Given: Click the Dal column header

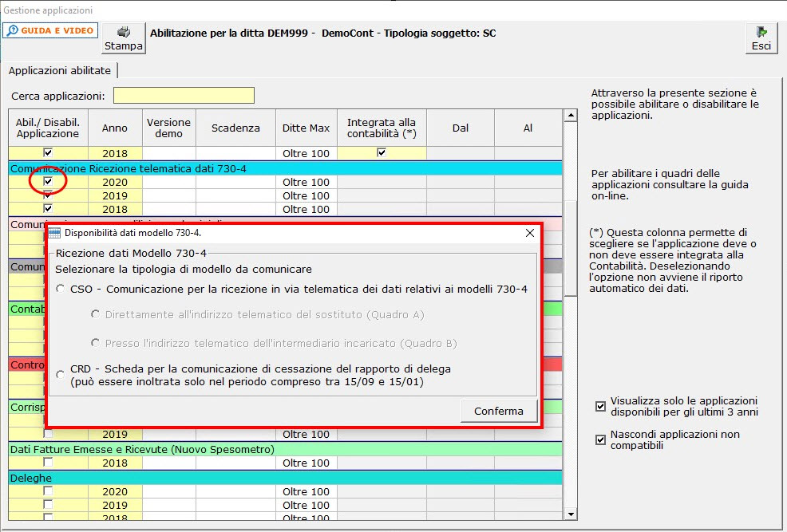Looking at the screenshot, I should click(x=461, y=128).
